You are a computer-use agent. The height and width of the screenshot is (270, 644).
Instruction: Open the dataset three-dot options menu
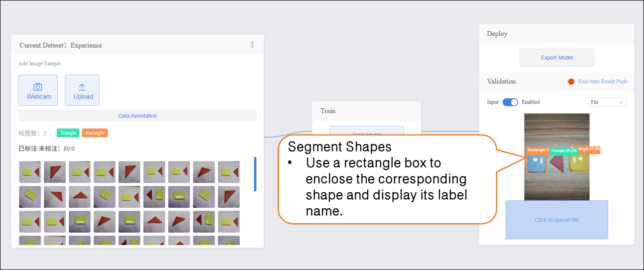click(x=252, y=45)
